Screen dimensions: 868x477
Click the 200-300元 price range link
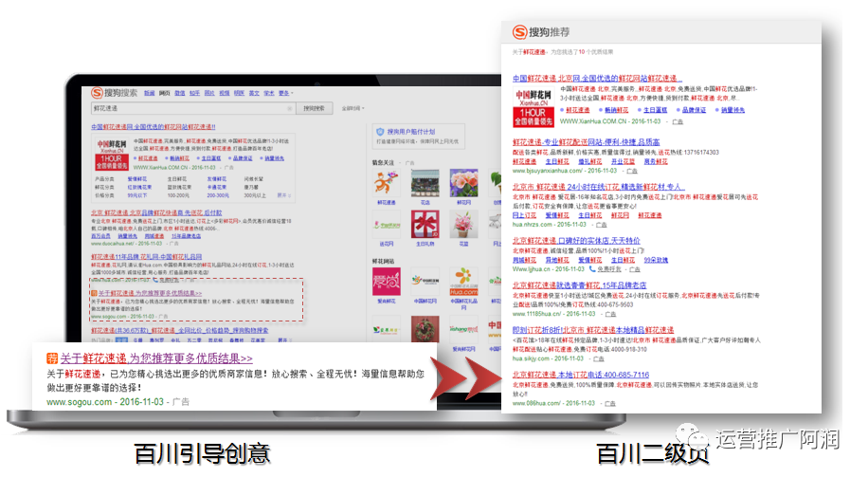point(218,195)
